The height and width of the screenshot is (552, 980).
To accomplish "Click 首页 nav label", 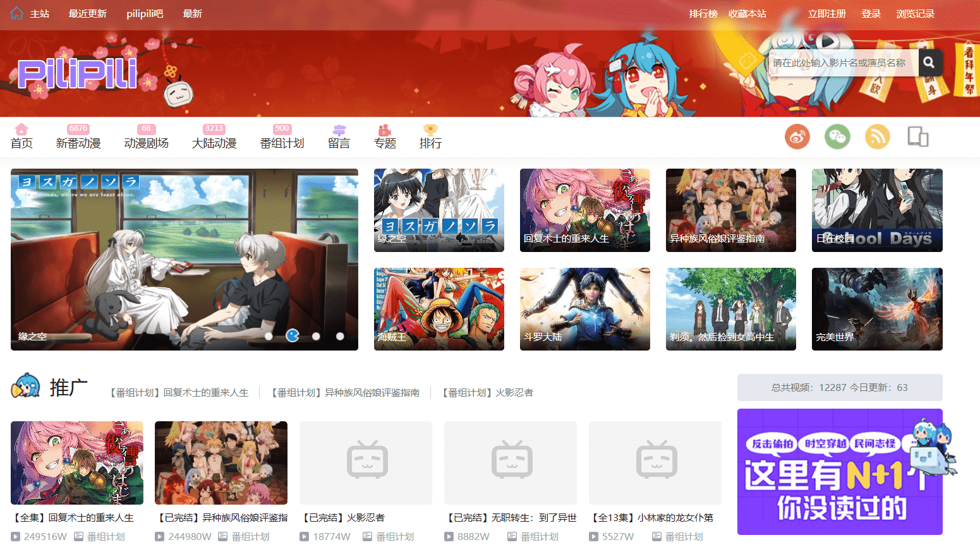I will point(21,143).
